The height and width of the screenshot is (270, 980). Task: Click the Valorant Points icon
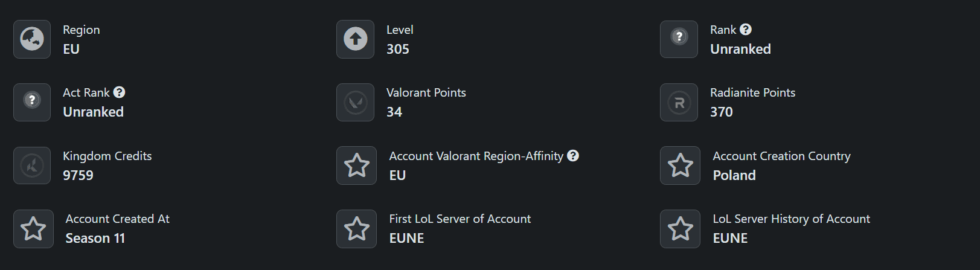click(x=356, y=102)
